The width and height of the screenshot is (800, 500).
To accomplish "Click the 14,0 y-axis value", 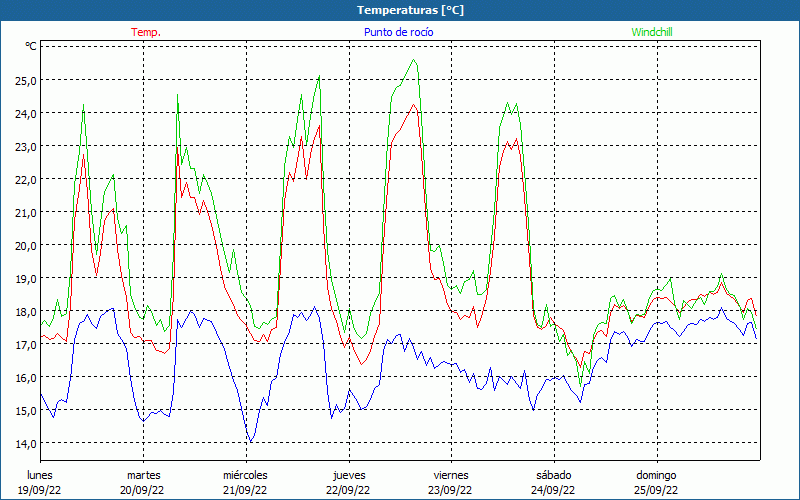I will coord(26,444).
